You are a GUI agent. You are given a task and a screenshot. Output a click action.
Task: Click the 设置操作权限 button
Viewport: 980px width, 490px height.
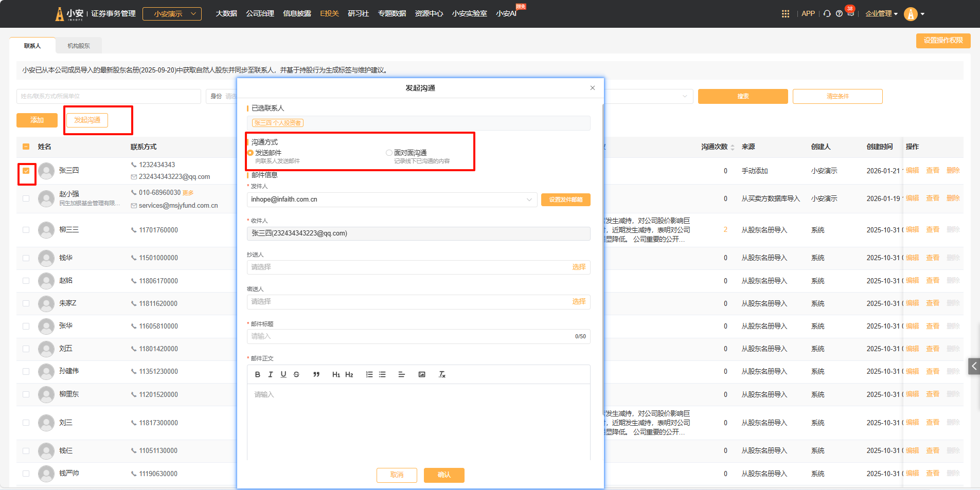pyautogui.click(x=943, y=41)
